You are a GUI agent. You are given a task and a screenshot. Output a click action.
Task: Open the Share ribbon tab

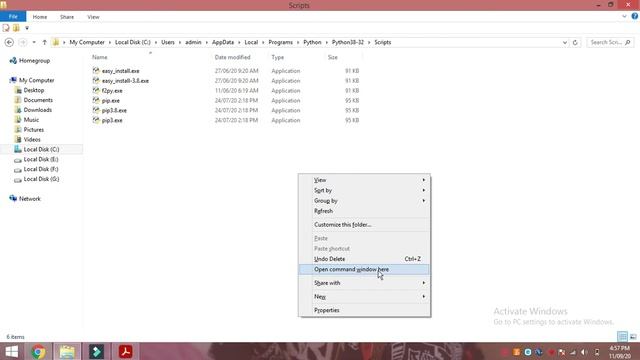pyautogui.click(x=67, y=17)
